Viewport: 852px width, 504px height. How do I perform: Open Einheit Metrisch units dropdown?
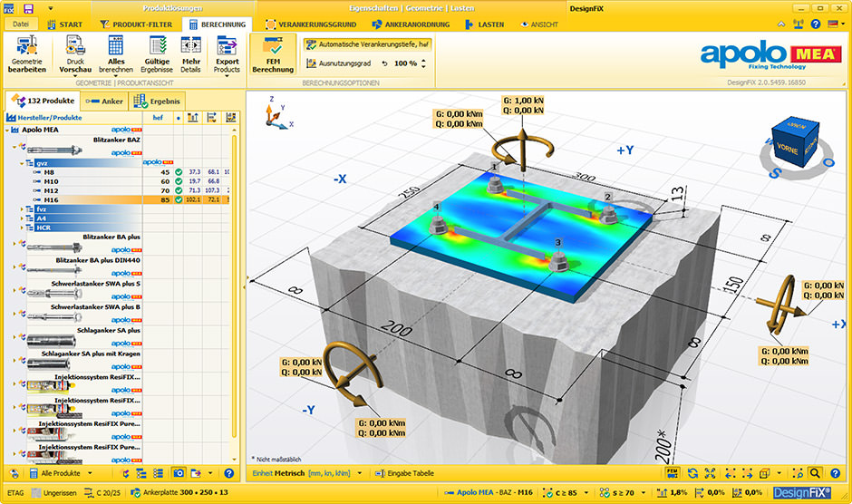coord(360,473)
